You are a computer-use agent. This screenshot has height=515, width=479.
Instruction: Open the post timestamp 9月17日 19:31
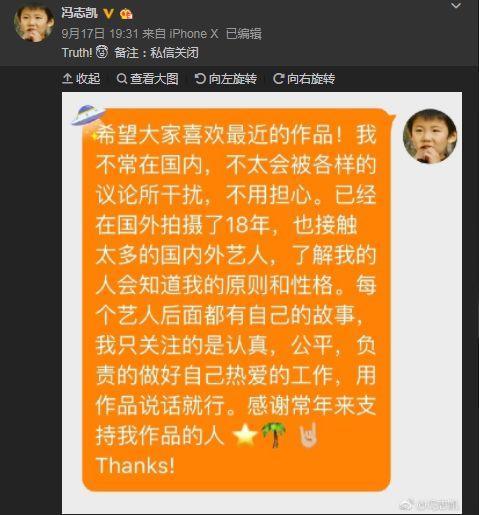[x=100, y=34]
